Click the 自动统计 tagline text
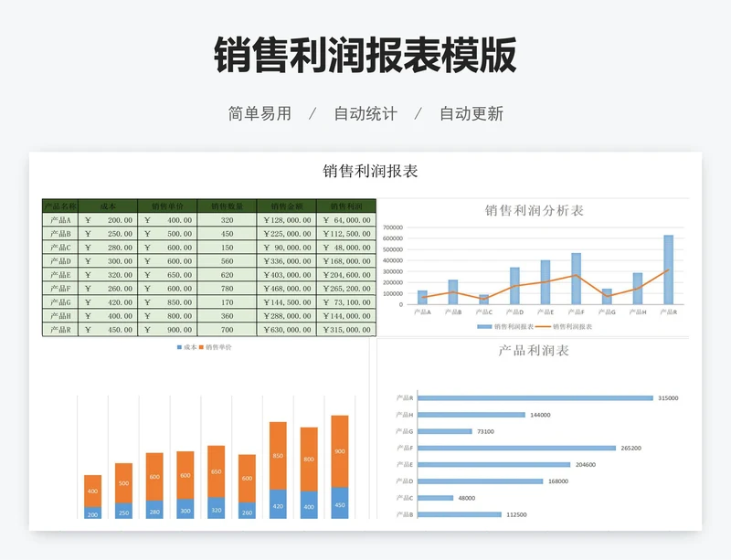This screenshot has width=731, height=560. (365, 114)
